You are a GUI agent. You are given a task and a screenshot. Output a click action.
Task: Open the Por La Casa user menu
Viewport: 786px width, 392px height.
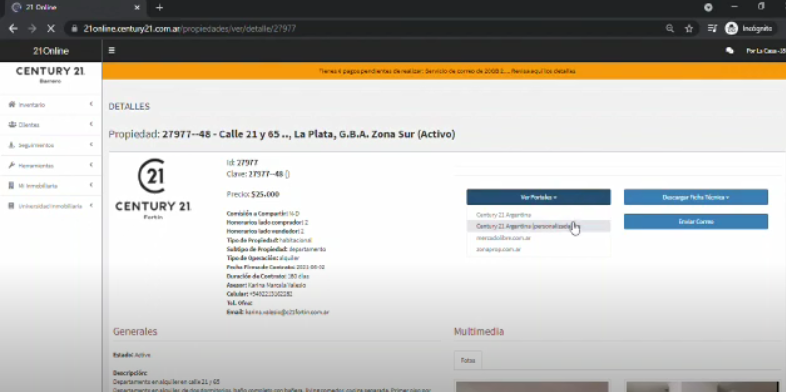point(765,51)
